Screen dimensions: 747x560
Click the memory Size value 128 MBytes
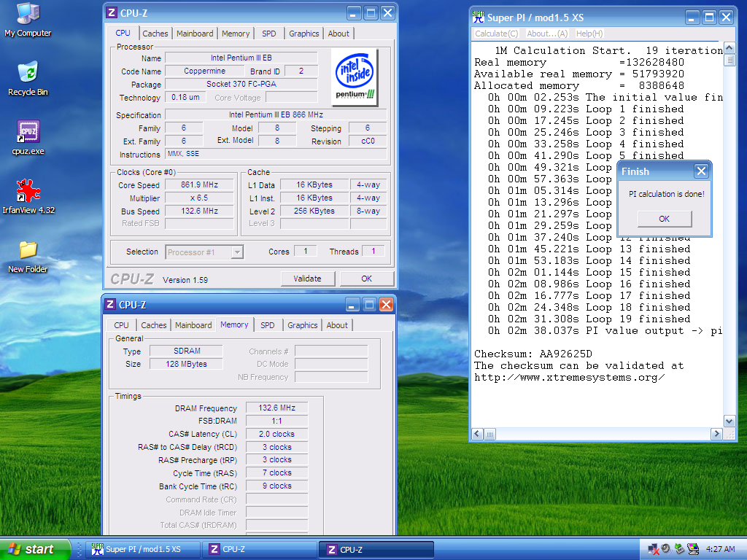click(186, 364)
